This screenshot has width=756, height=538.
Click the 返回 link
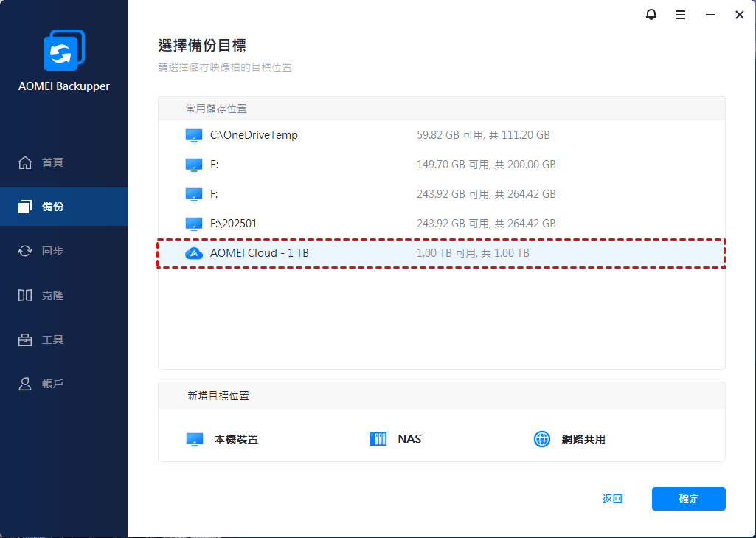point(612,499)
